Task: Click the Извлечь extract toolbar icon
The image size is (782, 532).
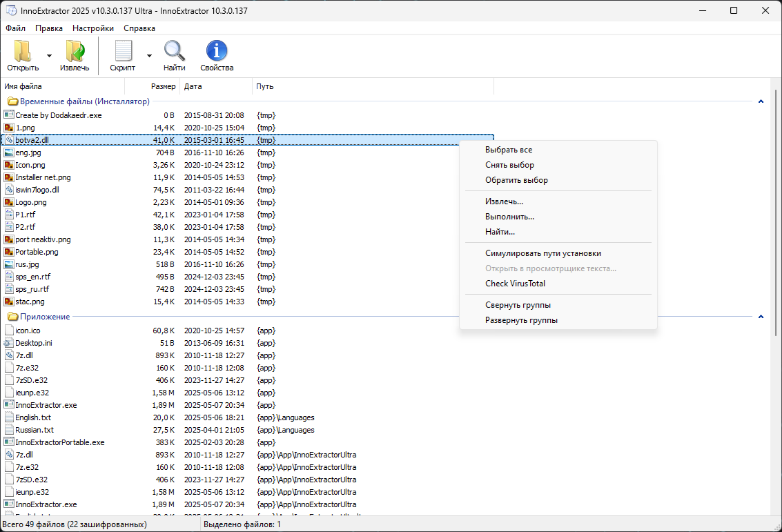Action: tap(75, 51)
